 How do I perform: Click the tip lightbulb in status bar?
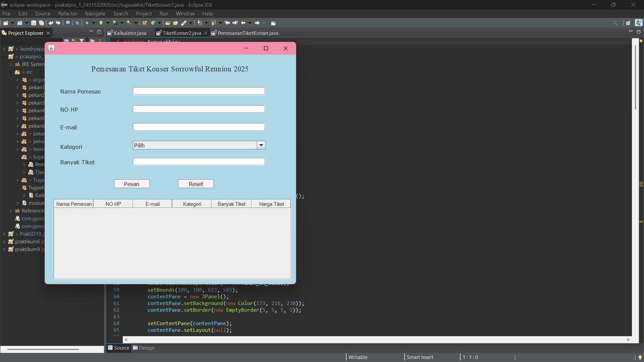[x=640, y=357]
